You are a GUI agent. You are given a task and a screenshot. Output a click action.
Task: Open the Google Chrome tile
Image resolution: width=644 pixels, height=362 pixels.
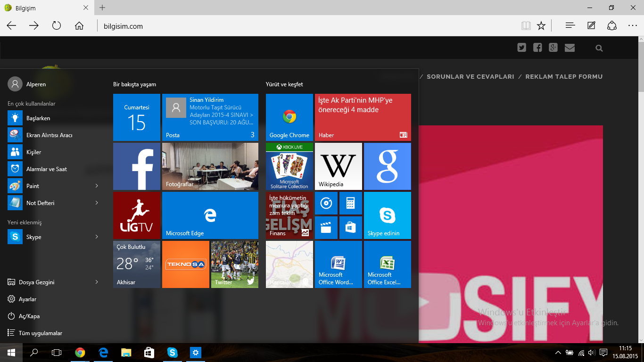click(289, 117)
